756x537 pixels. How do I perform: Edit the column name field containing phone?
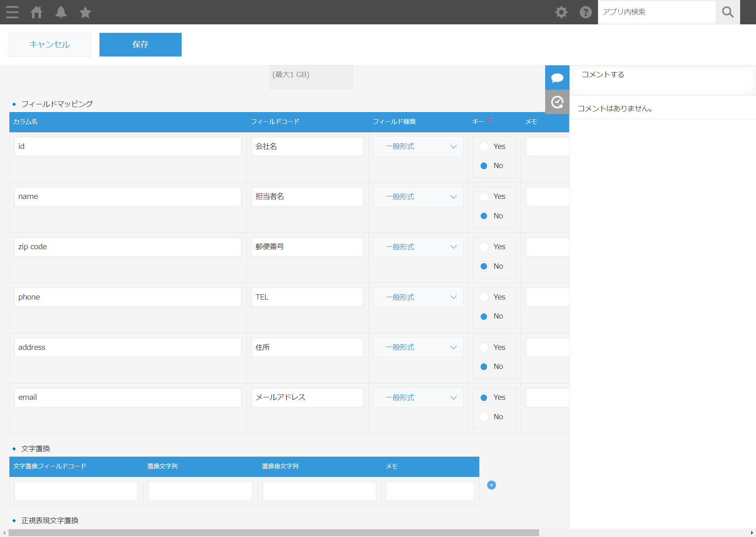128,297
